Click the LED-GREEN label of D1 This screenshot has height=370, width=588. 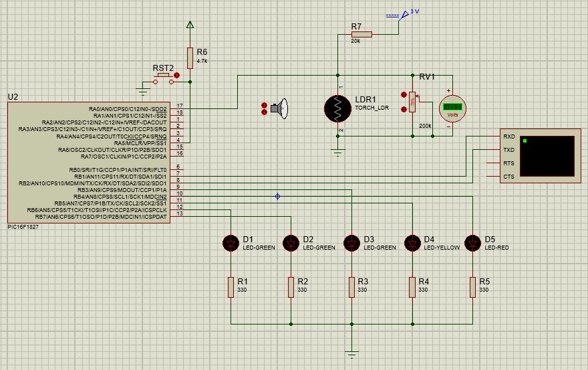tap(259, 248)
